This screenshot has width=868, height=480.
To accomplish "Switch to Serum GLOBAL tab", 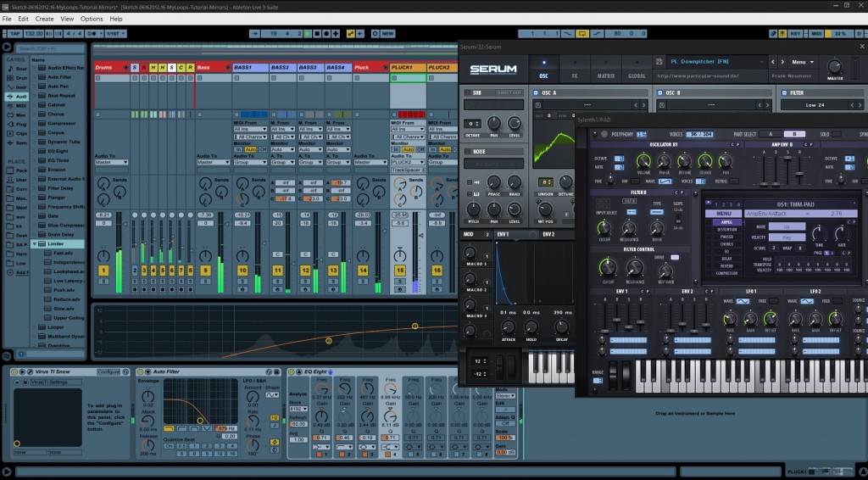I will (x=637, y=70).
